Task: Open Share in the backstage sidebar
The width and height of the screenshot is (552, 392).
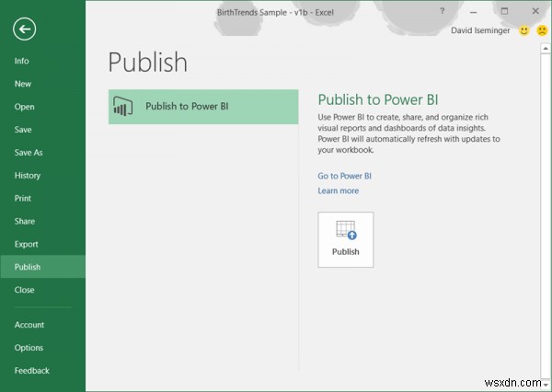Action: click(42, 221)
